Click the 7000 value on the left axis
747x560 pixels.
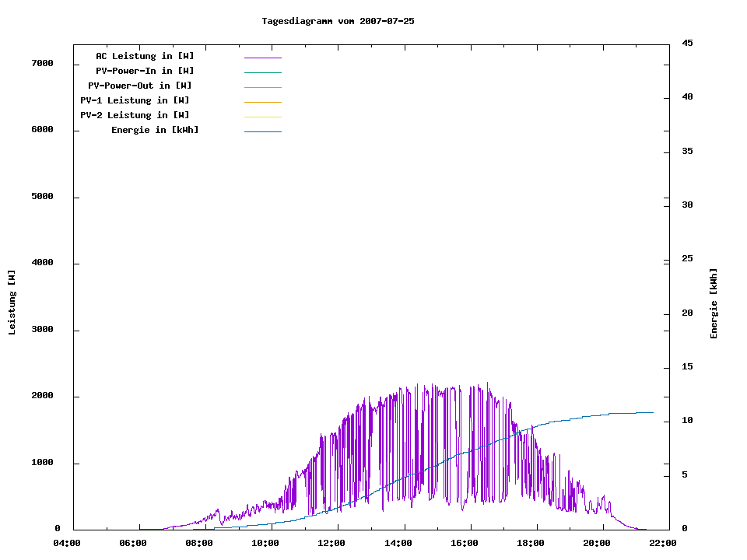[x=42, y=64]
